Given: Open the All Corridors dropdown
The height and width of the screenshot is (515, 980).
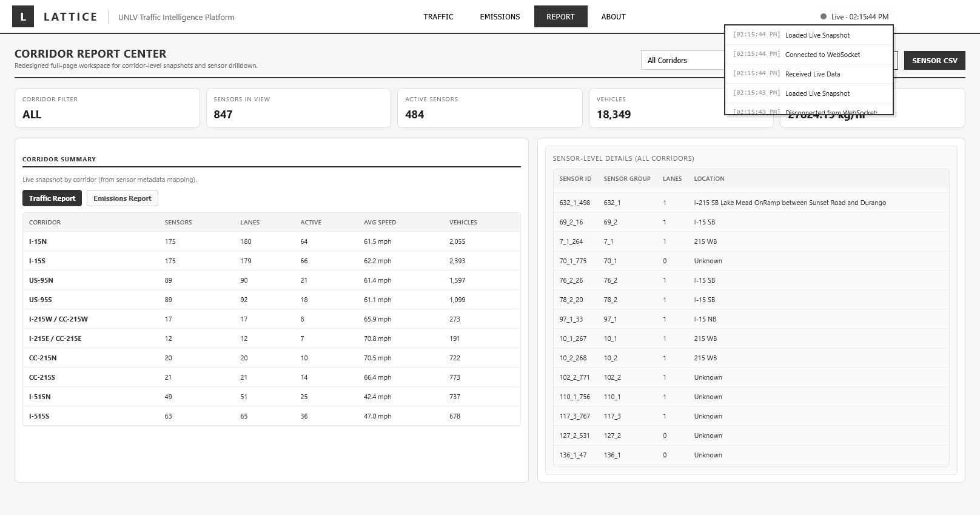Looking at the screenshot, I should [683, 60].
